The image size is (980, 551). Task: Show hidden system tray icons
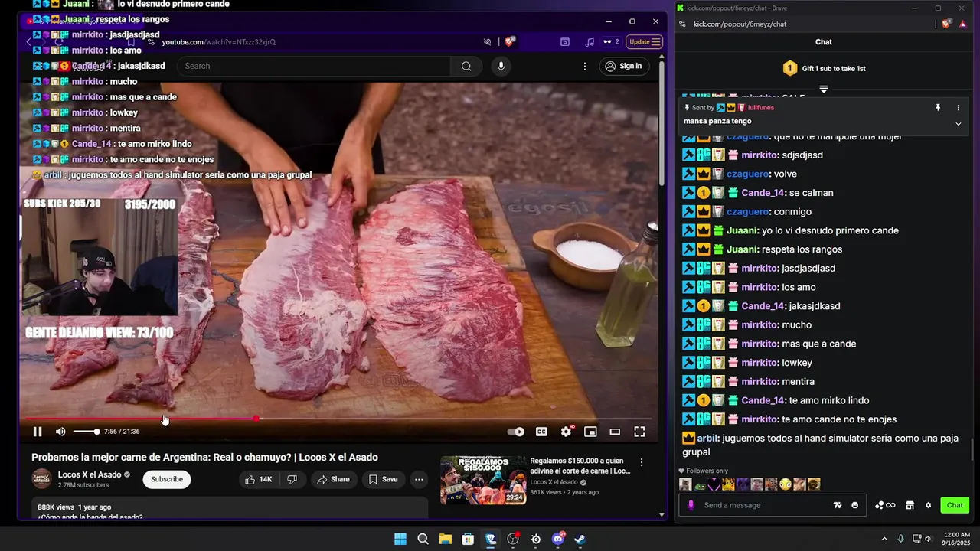[884, 539]
